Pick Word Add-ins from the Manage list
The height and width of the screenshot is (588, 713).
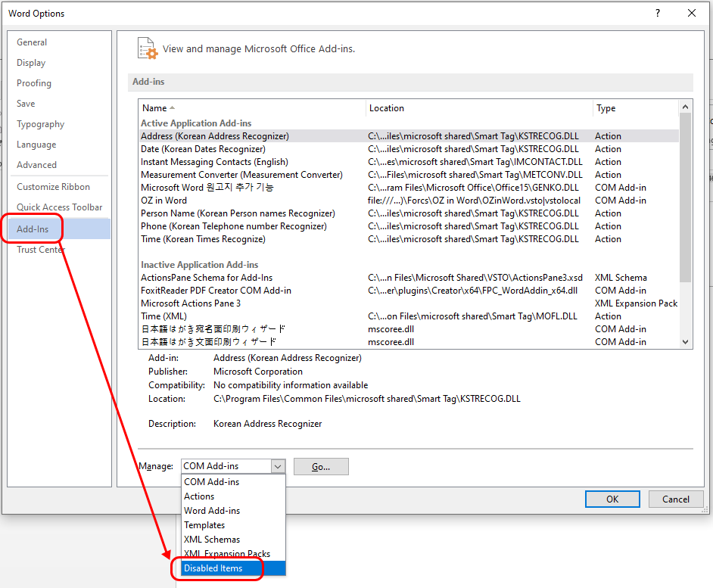pyautogui.click(x=233, y=511)
